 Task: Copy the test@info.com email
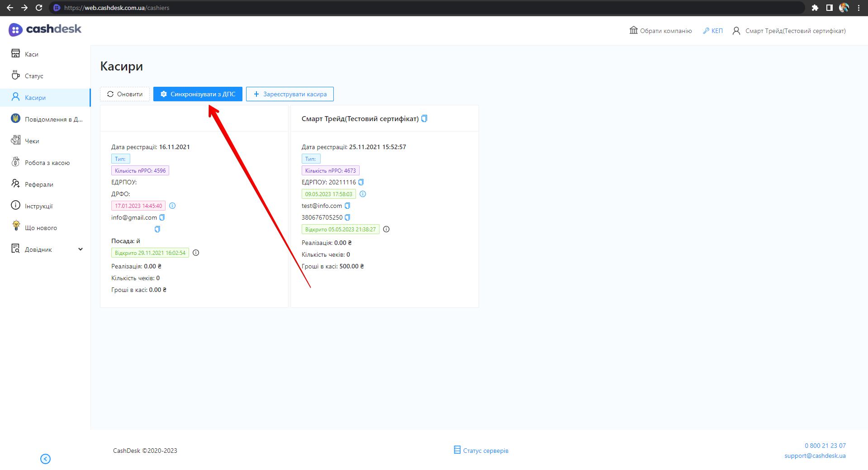click(x=347, y=206)
